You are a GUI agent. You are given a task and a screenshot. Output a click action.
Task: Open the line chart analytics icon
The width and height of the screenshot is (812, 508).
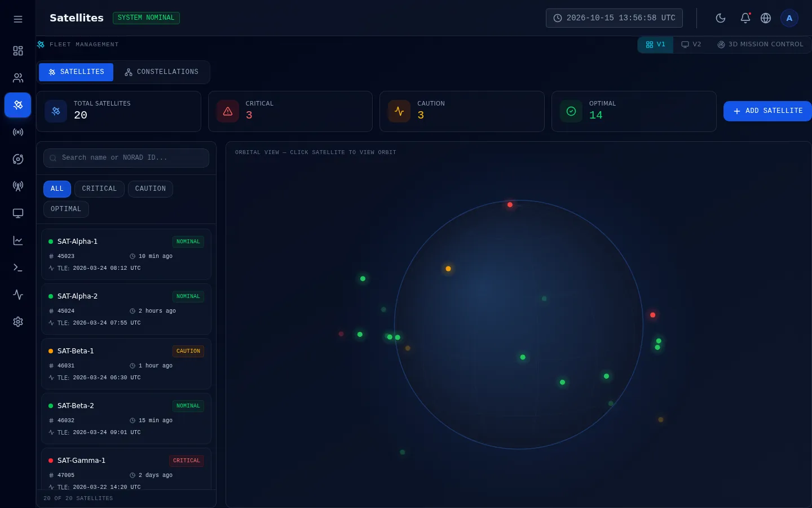pos(18,240)
